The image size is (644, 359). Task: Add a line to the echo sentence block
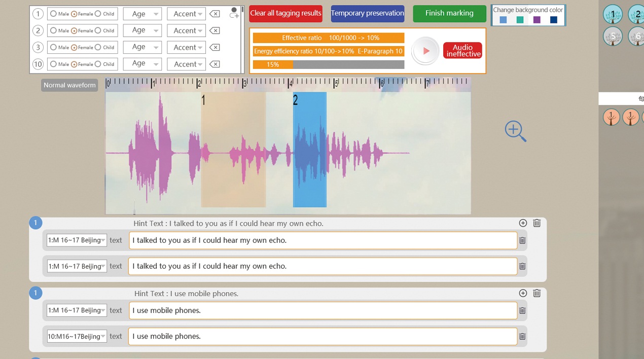pos(523,223)
